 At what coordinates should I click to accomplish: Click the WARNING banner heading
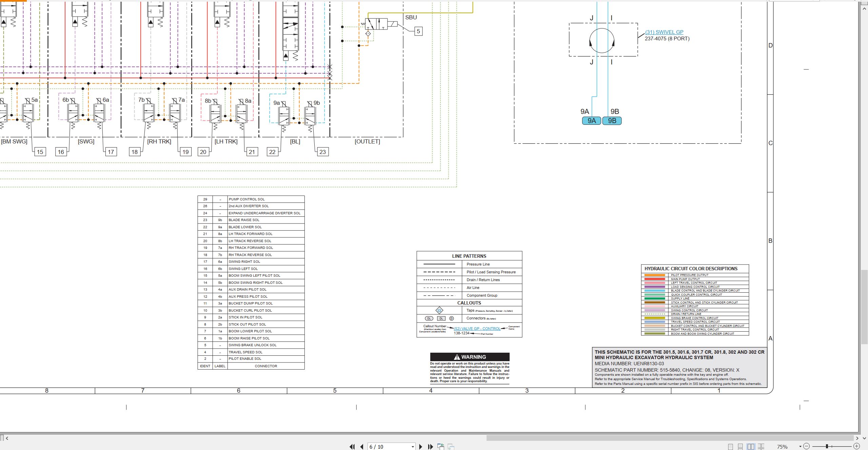[x=470, y=357]
